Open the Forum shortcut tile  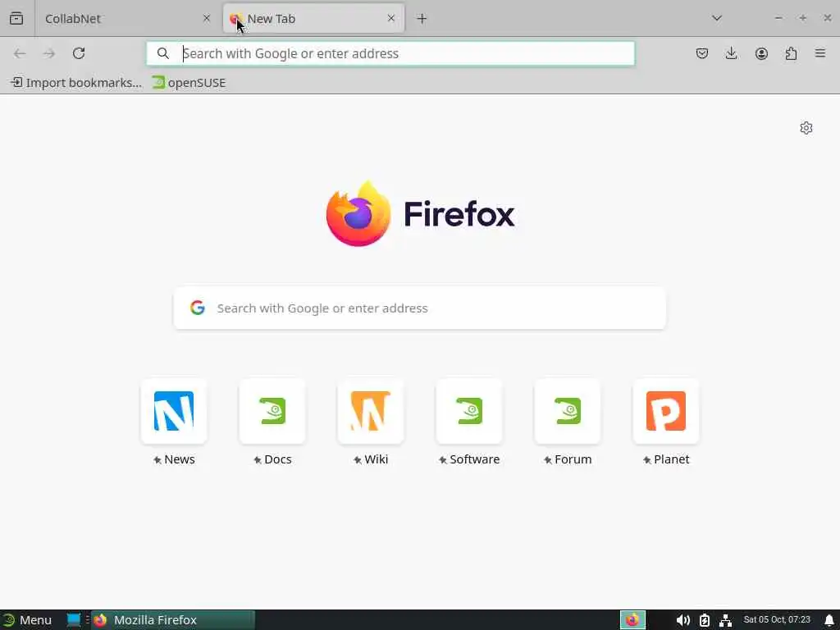[x=568, y=412]
